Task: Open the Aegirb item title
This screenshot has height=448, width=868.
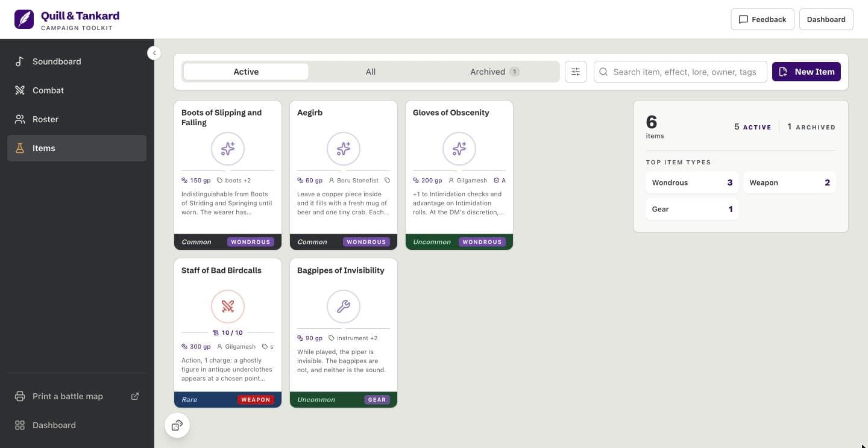Action: [x=310, y=113]
